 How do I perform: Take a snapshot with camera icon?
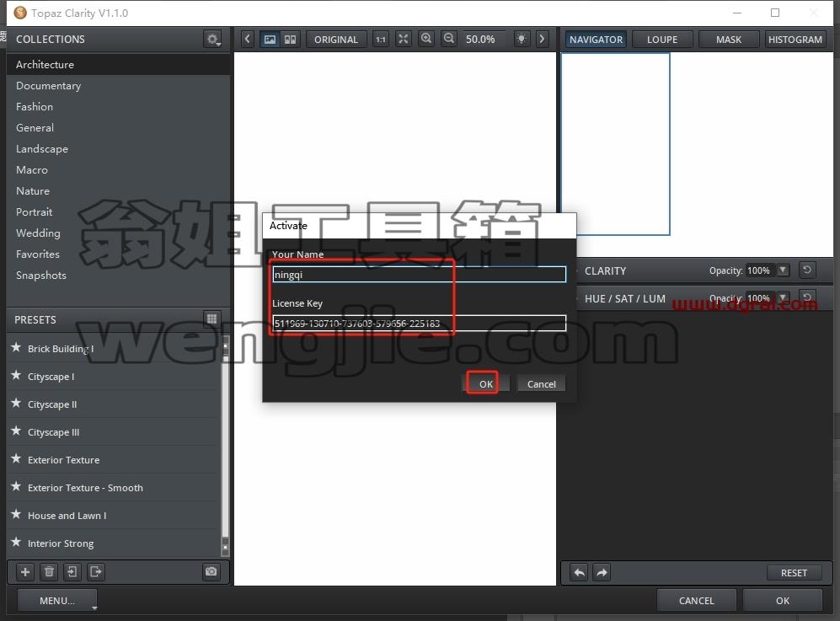(211, 571)
